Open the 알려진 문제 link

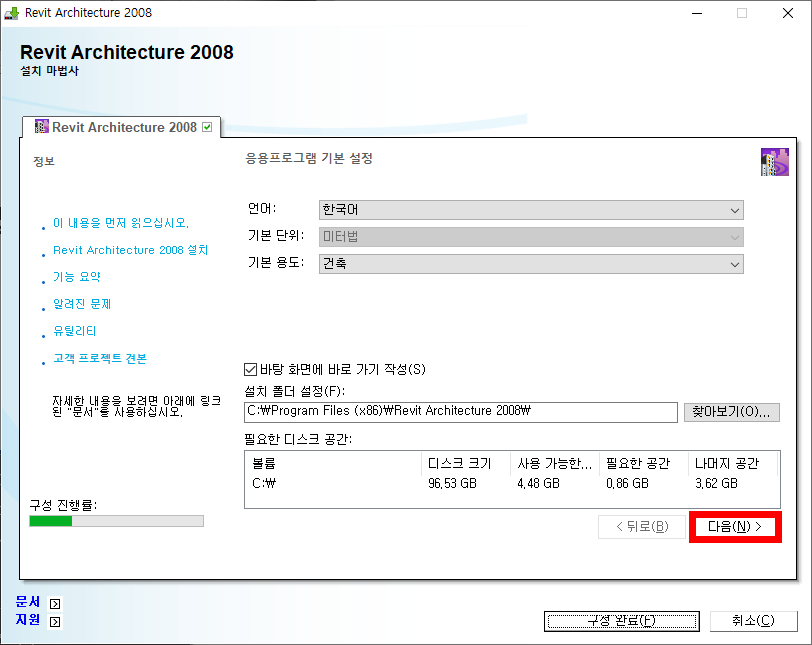tap(82, 304)
